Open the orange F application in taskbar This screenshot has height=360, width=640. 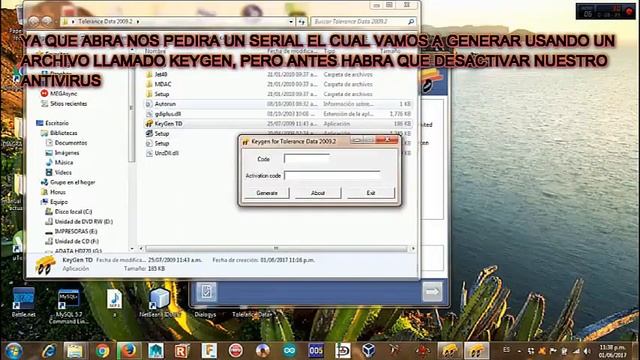point(209,351)
